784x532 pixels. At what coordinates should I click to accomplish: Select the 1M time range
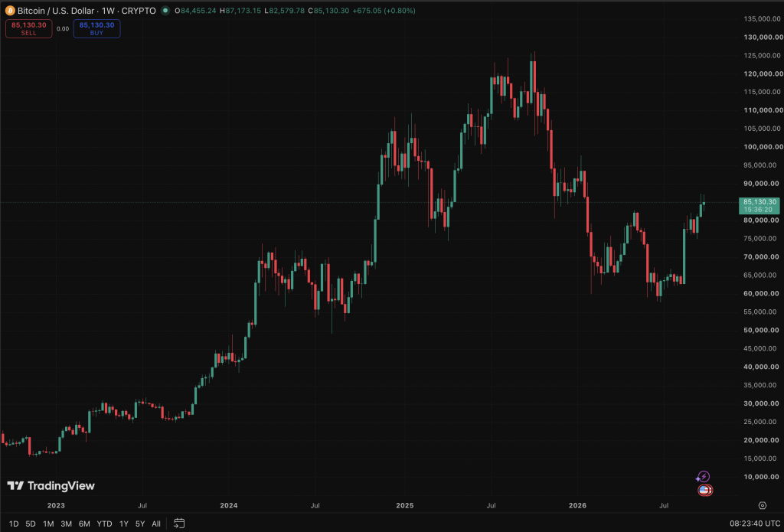click(x=48, y=524)
